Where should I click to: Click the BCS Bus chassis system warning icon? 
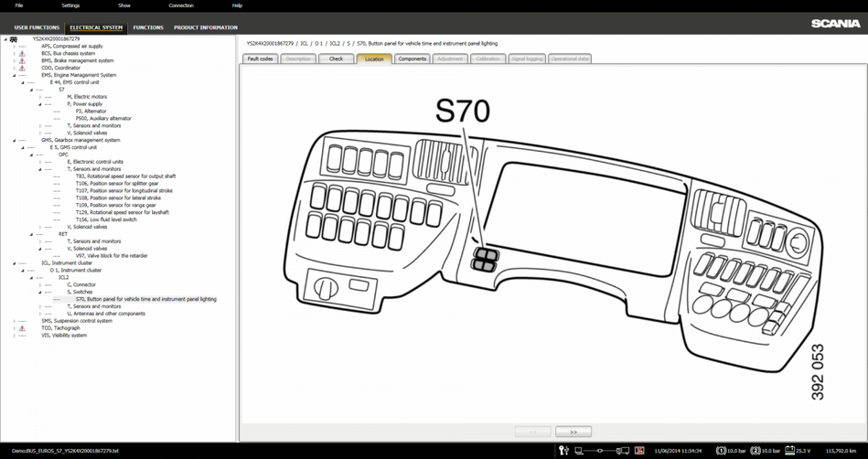(22, 53)
